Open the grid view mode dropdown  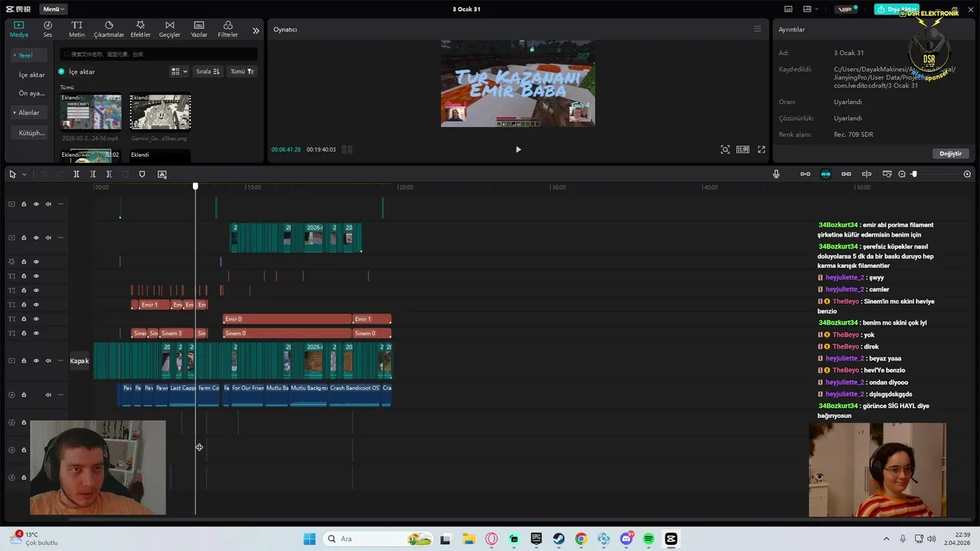(179, 71)
